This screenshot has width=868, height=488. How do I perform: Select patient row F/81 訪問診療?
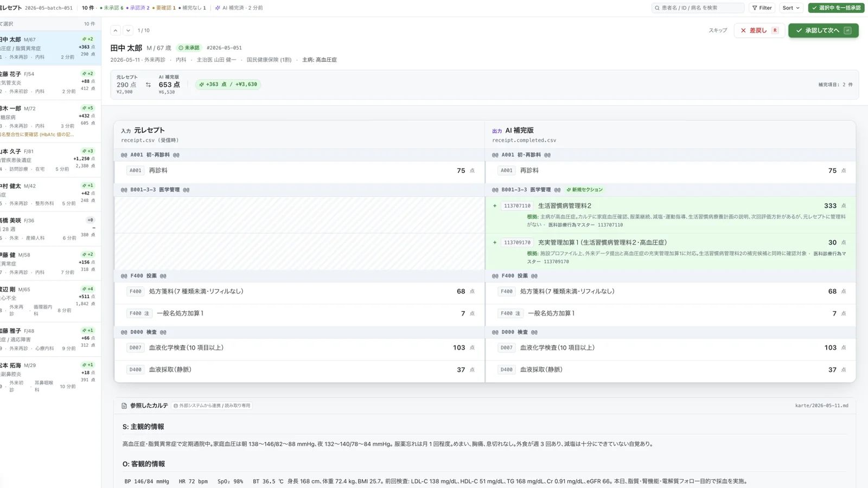50,160
